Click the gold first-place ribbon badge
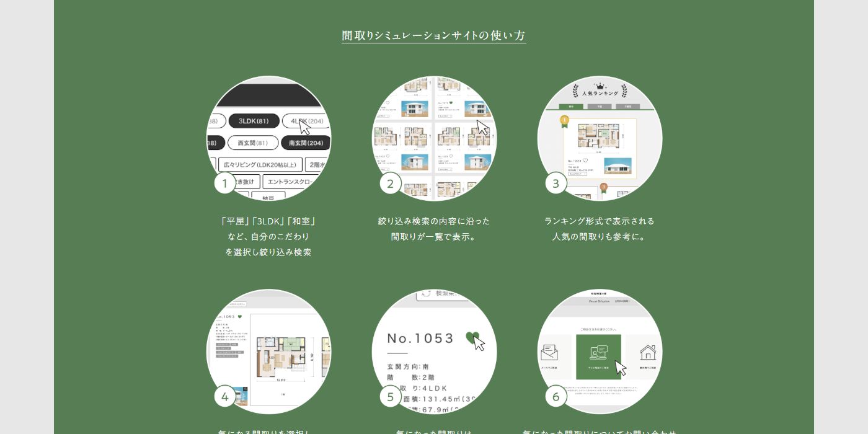868x434 pixels. pyautogui.click(x=564, y=120)
